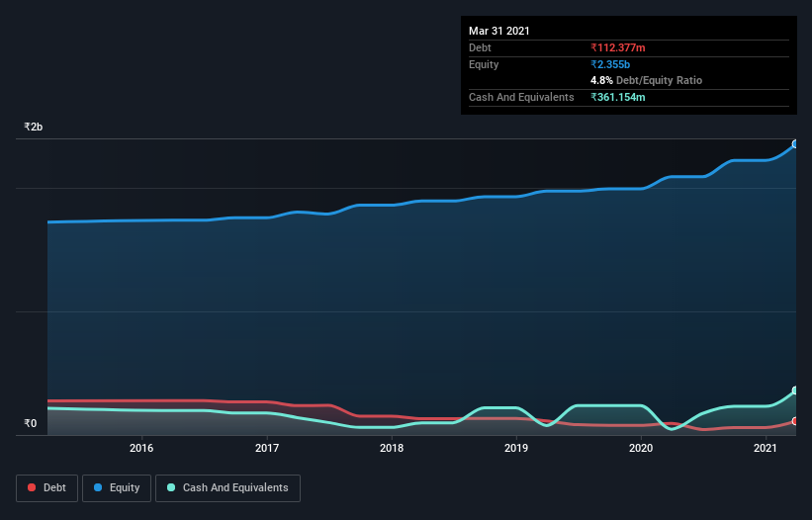Click the ₹361.154m cash value
This screenshot has width=812, height=520.
pos(618,97)
